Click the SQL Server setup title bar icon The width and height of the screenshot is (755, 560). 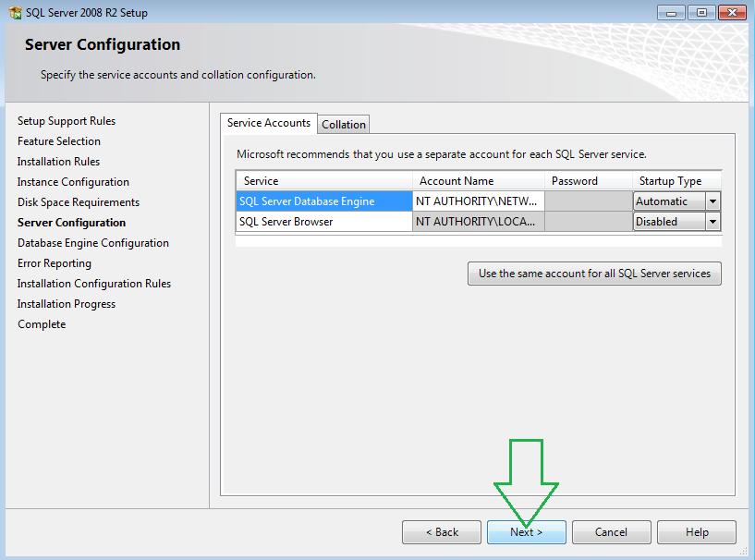point(16,13)
